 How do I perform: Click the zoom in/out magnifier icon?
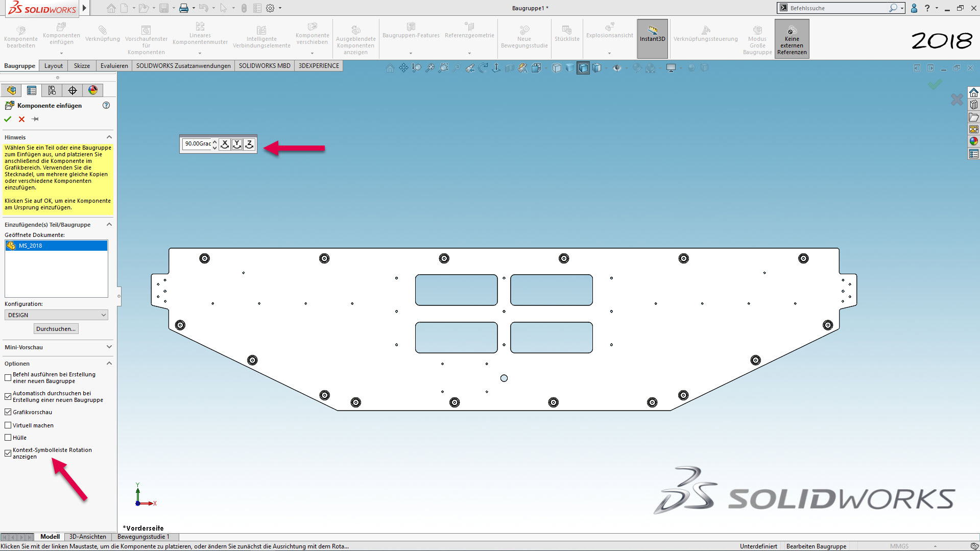(x=417, y=68)
